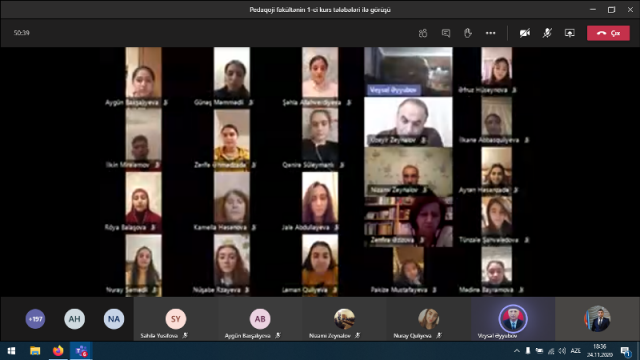Show hidden system tray icons
This screenshot has height=360, width=640.
pos(517,351)
